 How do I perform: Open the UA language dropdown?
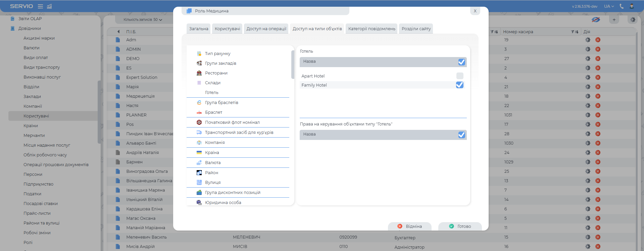[x=609, y=6]
